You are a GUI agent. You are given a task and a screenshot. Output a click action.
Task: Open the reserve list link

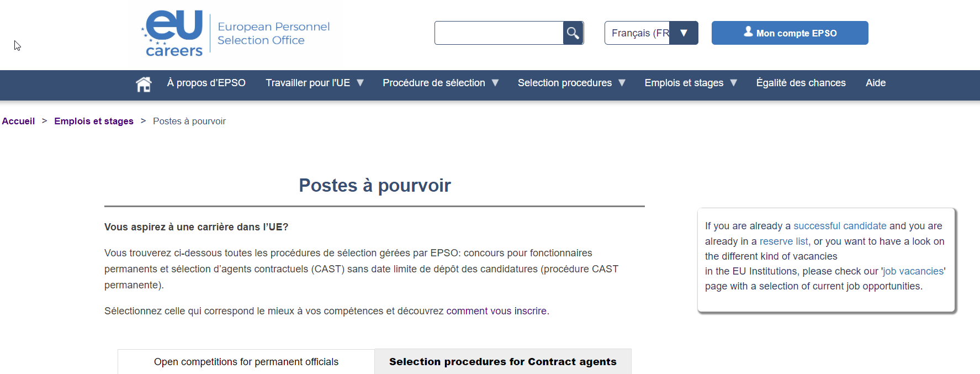pyautogui.click(x=783, y=241)
